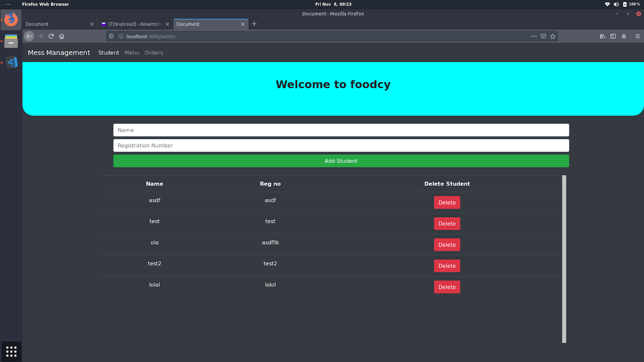This screenshot has height=362, width=644.
Task: Close the (726 unread) mail tab
Action: [x=167, y=24]
